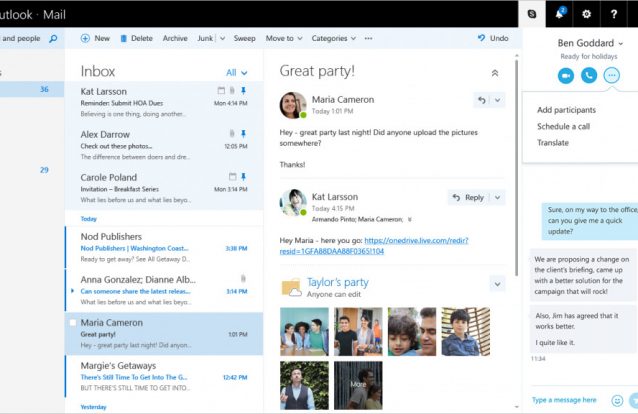This screenshot has height=414, width=638.
Task: Open the Move to dropdown
Action: coord(284,38)
